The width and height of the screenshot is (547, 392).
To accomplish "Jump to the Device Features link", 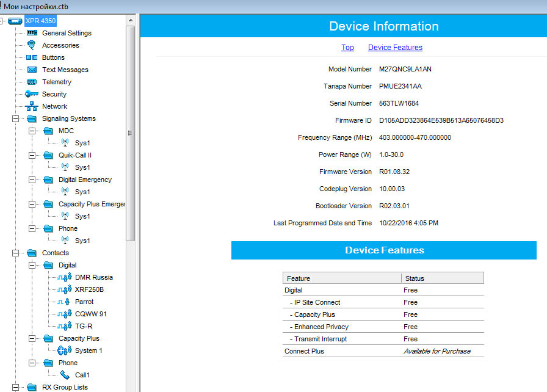I will (x=395, y=48).
